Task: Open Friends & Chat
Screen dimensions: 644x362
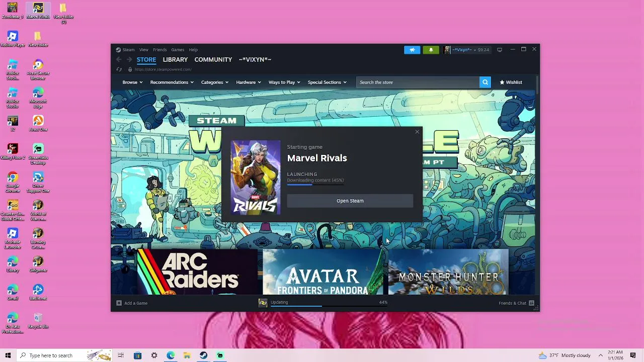Action: click(512, 303)
